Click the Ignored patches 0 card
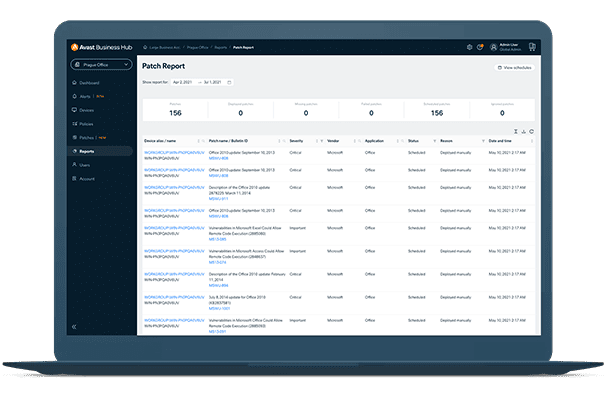608x405 pixels. coord(502,110)
